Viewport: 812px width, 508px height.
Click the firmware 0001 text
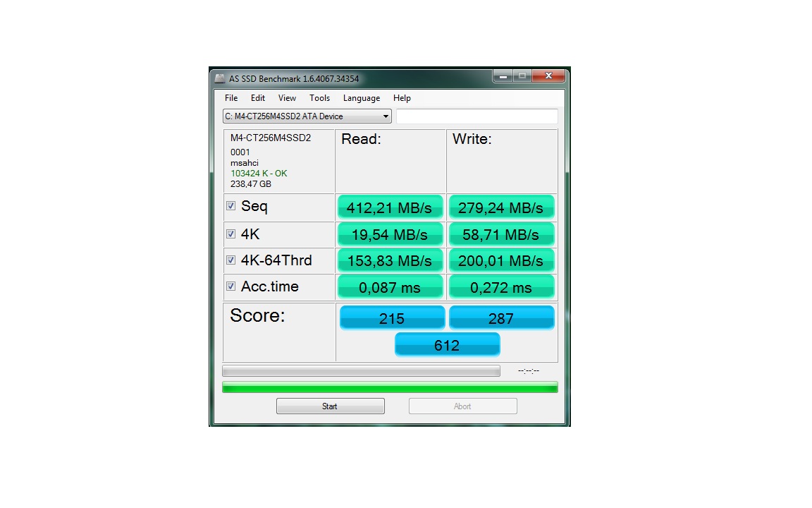pyautogui.click(x=240, y=152)
